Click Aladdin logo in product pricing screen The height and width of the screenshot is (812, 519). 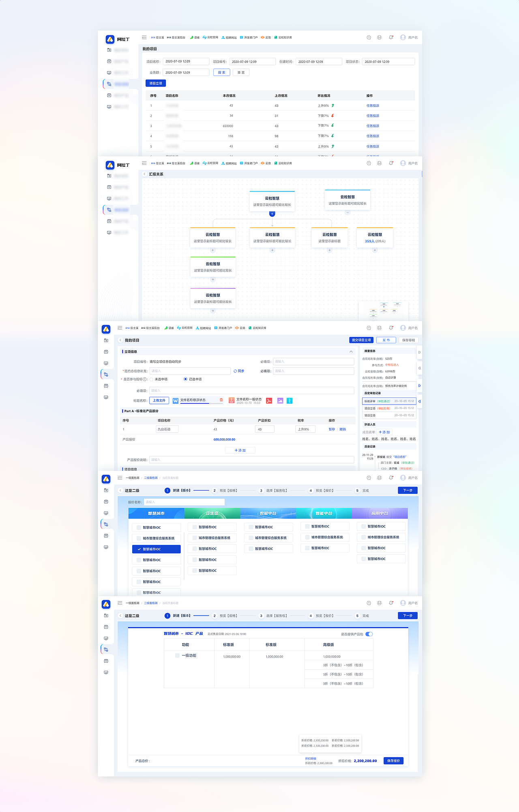pyautogui.click(x=106, y=604)
